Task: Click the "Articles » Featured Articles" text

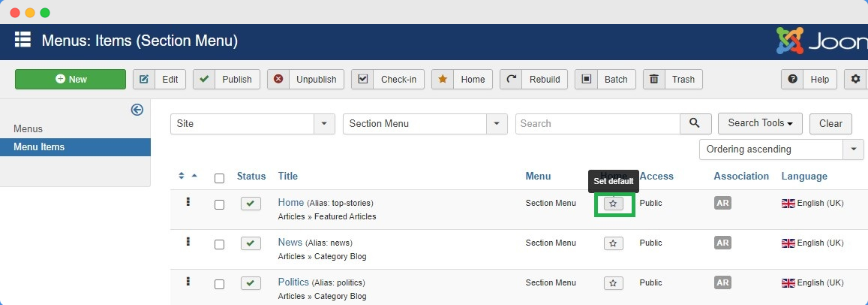Action: [x=327, y=217]
